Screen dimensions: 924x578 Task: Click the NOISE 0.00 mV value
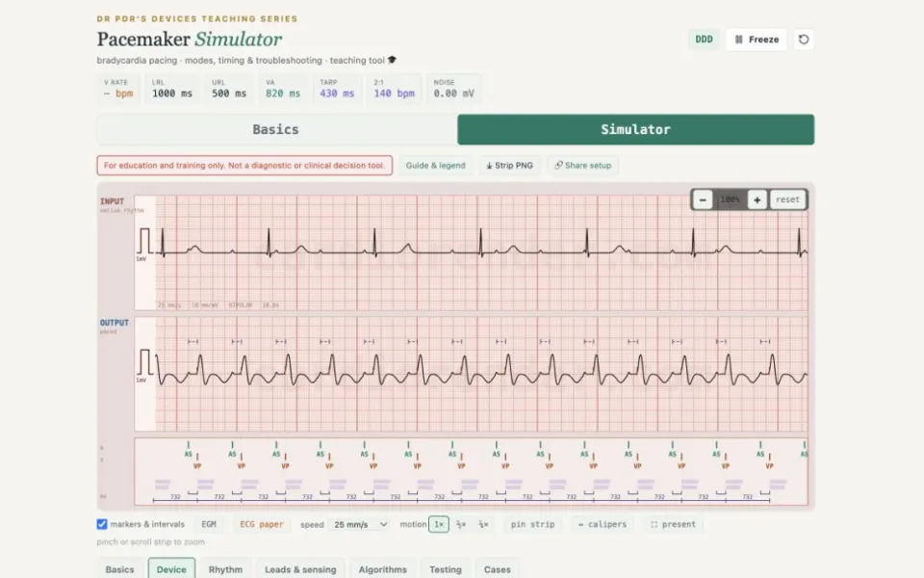[x=453, y=93]
